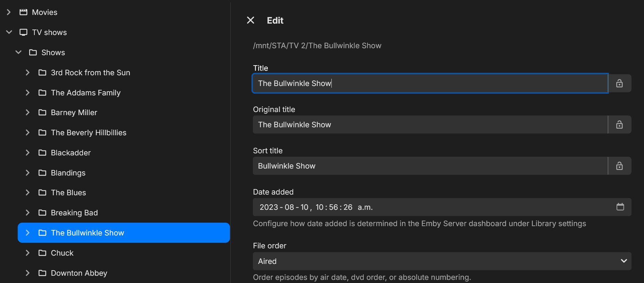Toggle lock for Sort title field
This screenshot has width=644, height=283.
619,166
